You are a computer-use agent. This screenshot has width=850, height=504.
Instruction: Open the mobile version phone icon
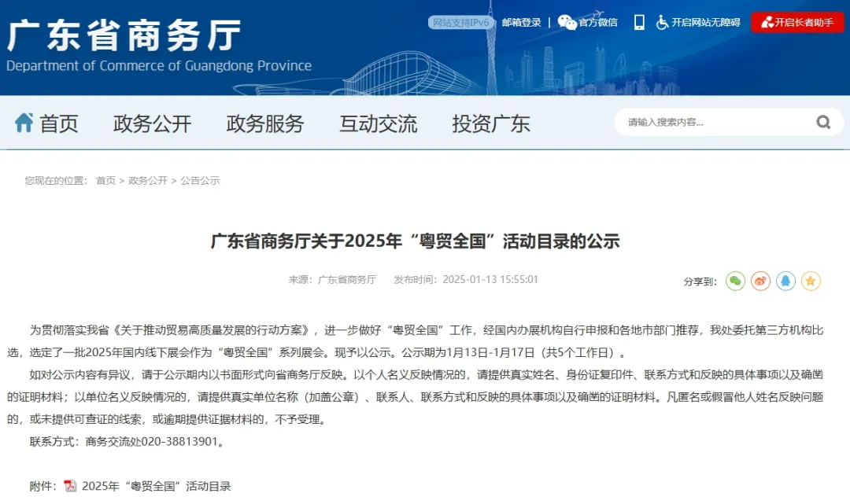pos(639,22)
